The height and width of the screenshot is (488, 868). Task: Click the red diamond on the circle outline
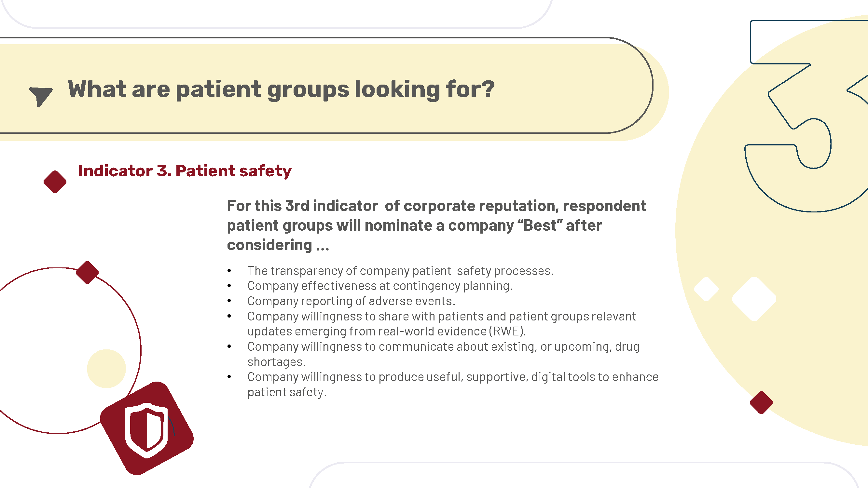(x=87, y=272)
